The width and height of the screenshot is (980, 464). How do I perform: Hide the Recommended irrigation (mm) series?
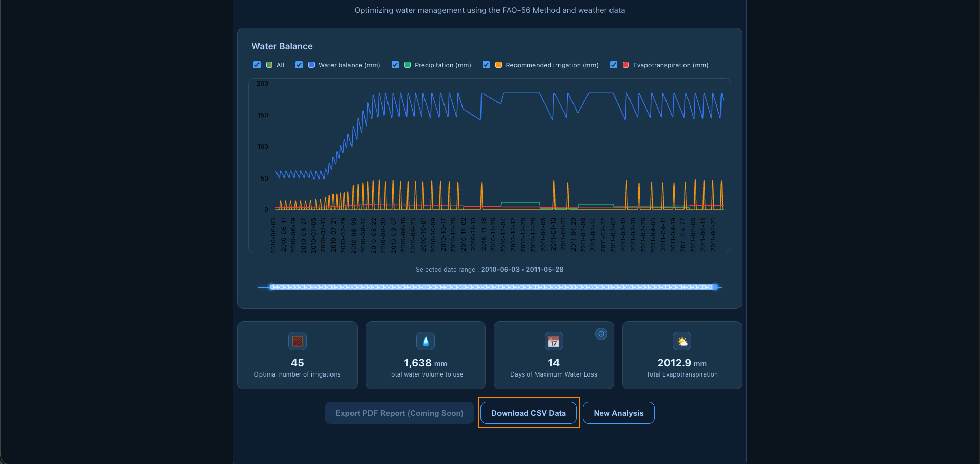(x=486, y=65)
